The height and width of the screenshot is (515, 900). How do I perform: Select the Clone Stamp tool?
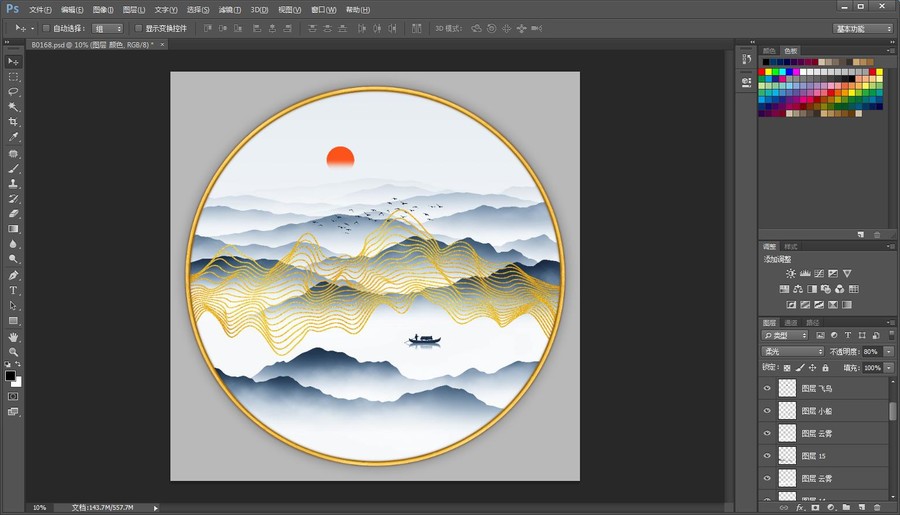(13, 184)
